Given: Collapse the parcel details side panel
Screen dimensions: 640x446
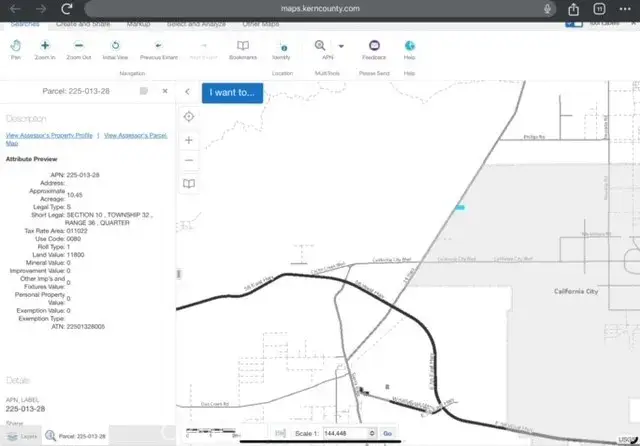Looking at the screenshot, I should click(187, 91).
